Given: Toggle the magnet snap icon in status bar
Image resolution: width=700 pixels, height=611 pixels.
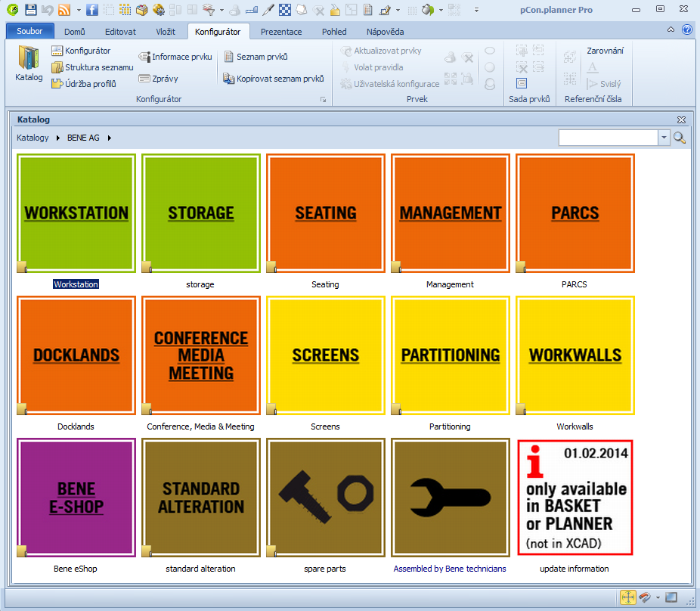Looking at the screenshot, I should 645,597.
